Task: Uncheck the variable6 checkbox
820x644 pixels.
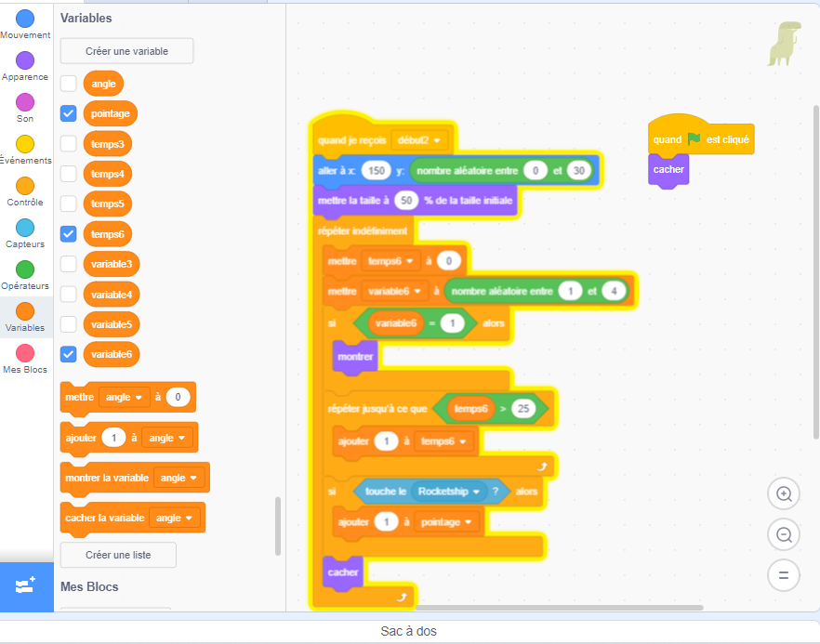Action: click(69, 354)
